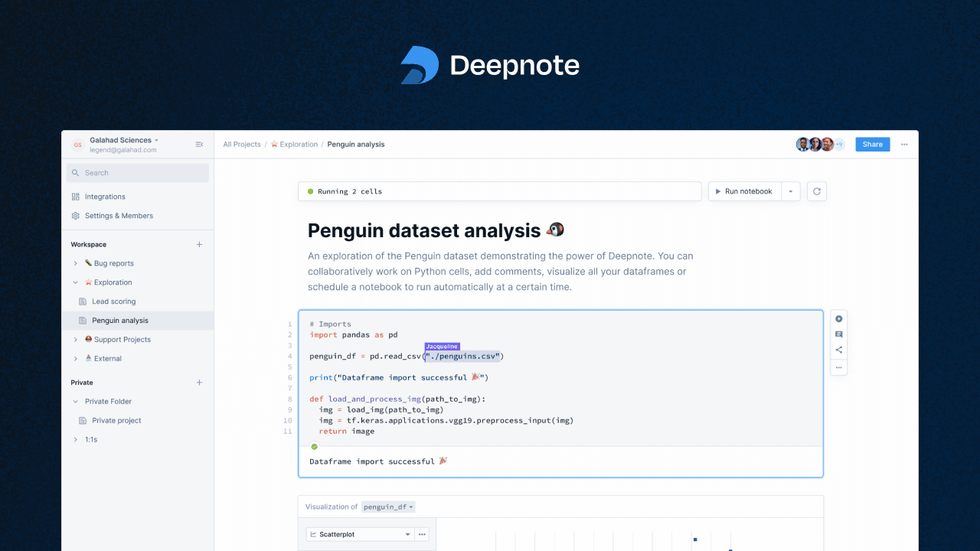
Task: Expand the Support Projects folder
Action: coord(74,339)
